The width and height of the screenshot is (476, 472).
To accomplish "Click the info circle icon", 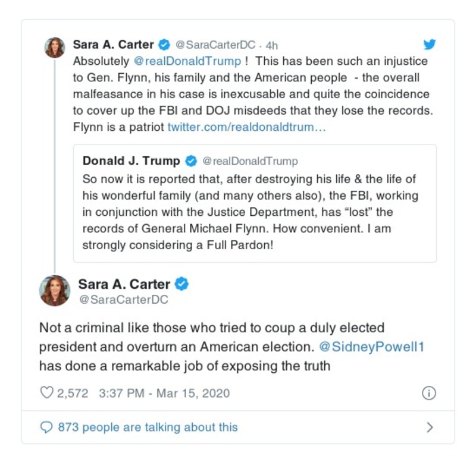I will coord(429,393).
